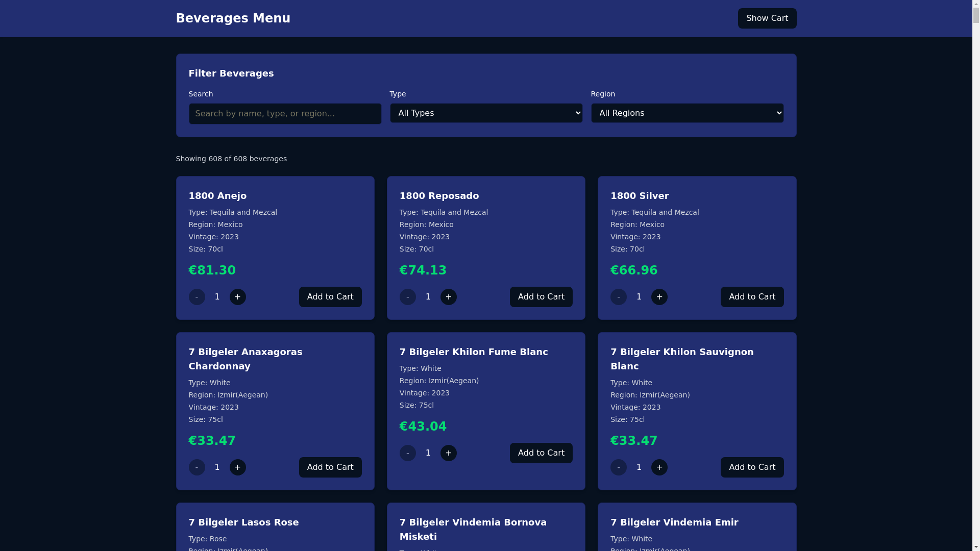Increase quantity for 1800 Reposado
Screen dimensions: 980x551
(x=448, y=297)
